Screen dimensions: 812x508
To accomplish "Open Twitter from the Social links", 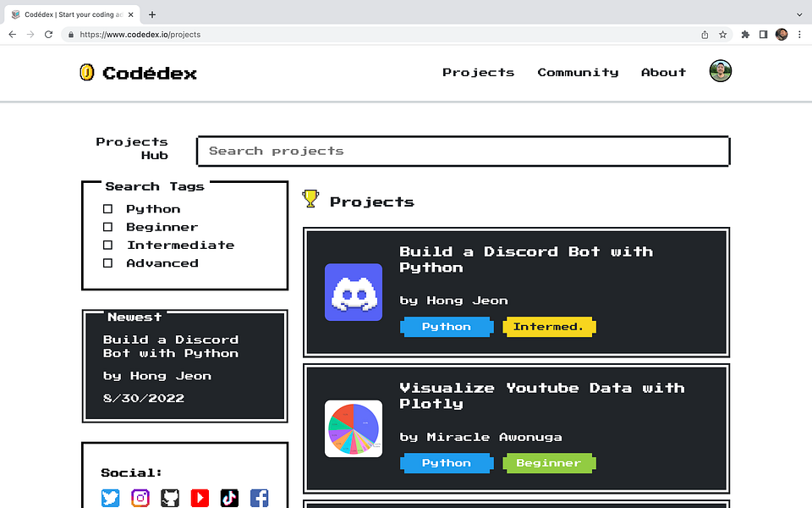I will pos(110,498).
